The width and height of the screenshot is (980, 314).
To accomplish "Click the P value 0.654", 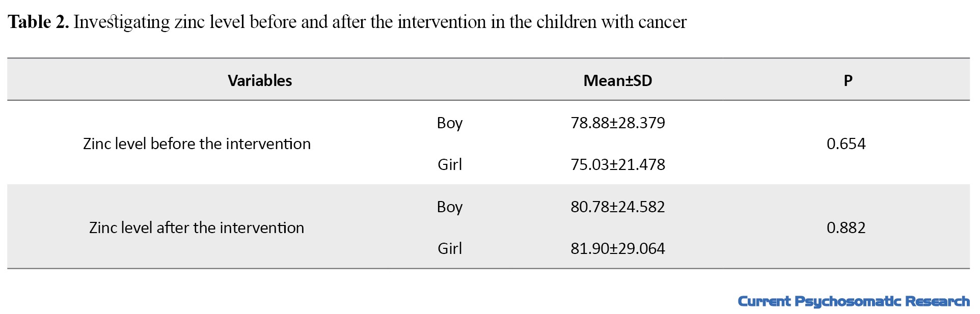I will pos(846,144).
